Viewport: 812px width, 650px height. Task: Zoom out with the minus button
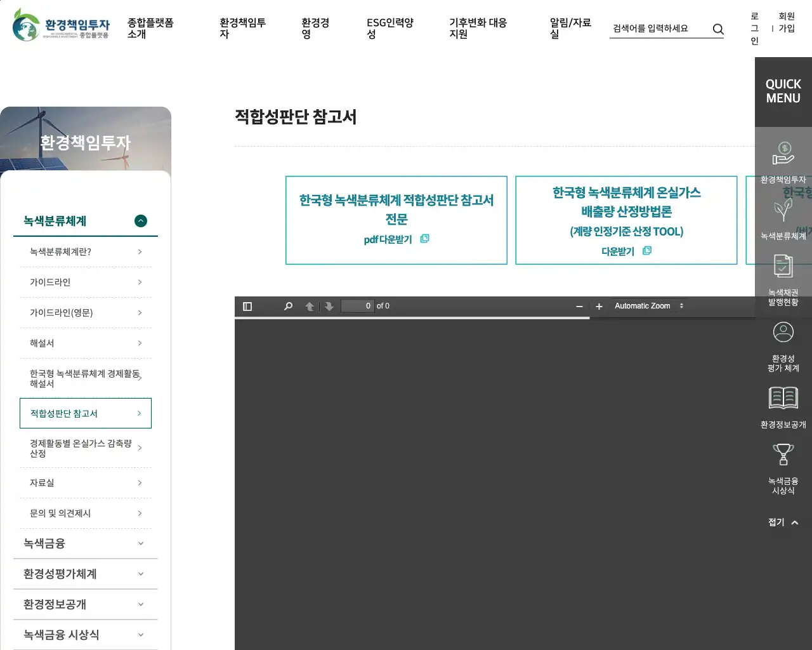pos(579,307)
